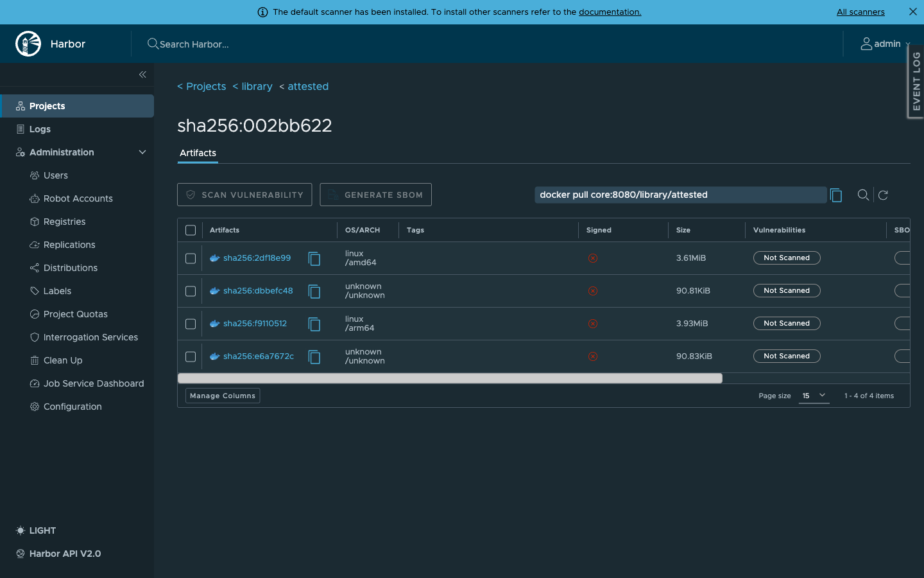The height and width of the screenshot is (578, 924).
Task: Copy digest for sha256:2df18e99
Action: pos(314,258)
